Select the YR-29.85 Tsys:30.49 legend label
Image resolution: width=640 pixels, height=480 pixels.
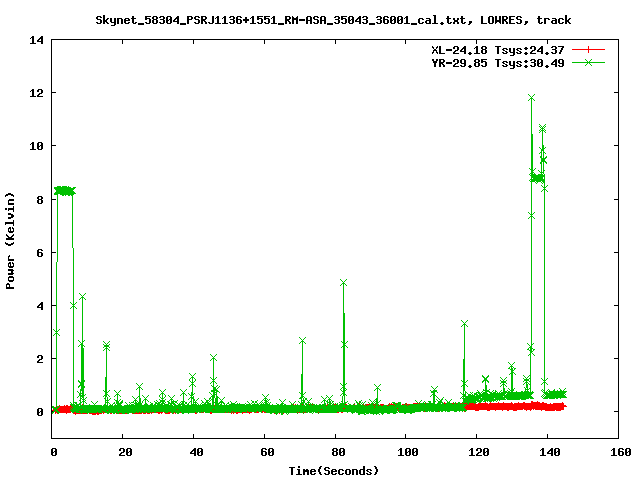(498, 63)
